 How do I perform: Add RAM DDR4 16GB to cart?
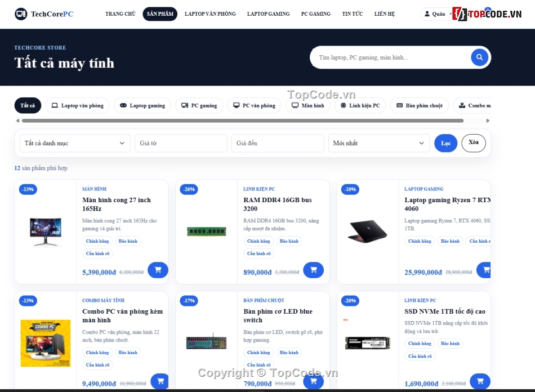(x=313, y=270)
